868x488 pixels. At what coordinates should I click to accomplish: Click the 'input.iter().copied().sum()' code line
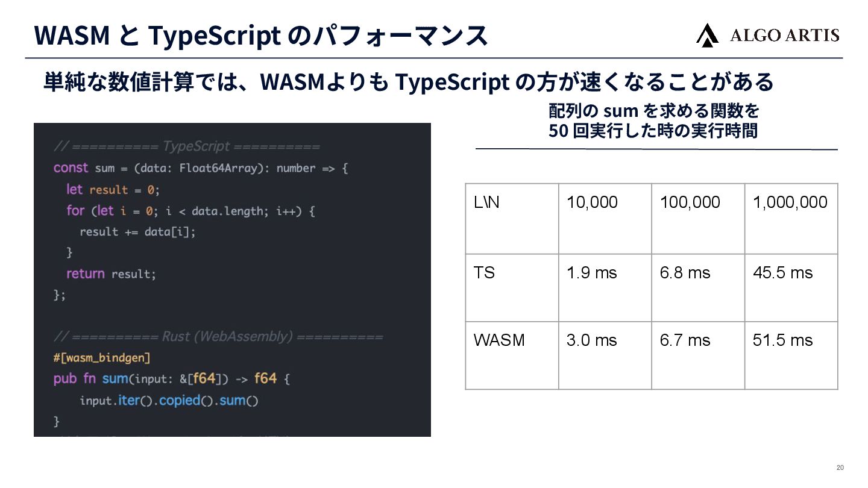pos(169,401)
